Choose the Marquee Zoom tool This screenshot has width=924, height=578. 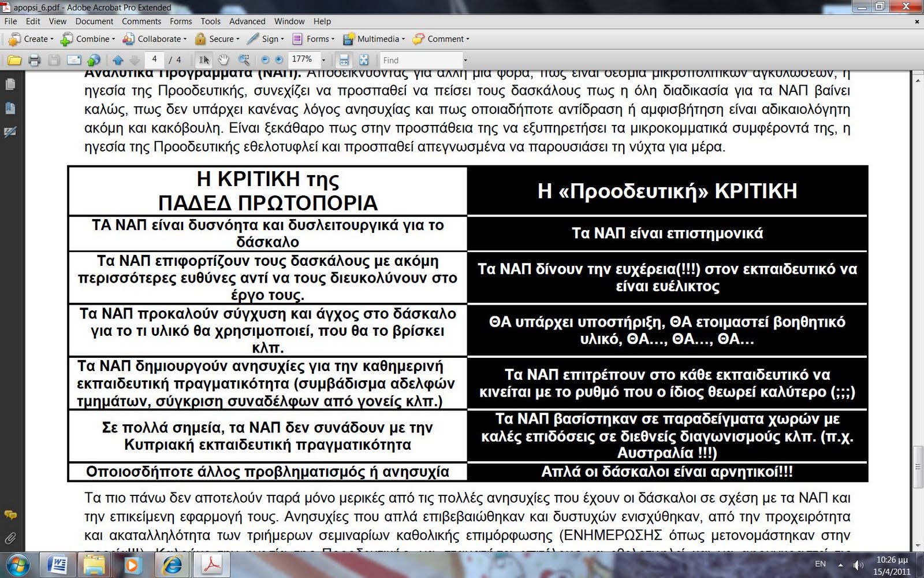coord(244,60)
